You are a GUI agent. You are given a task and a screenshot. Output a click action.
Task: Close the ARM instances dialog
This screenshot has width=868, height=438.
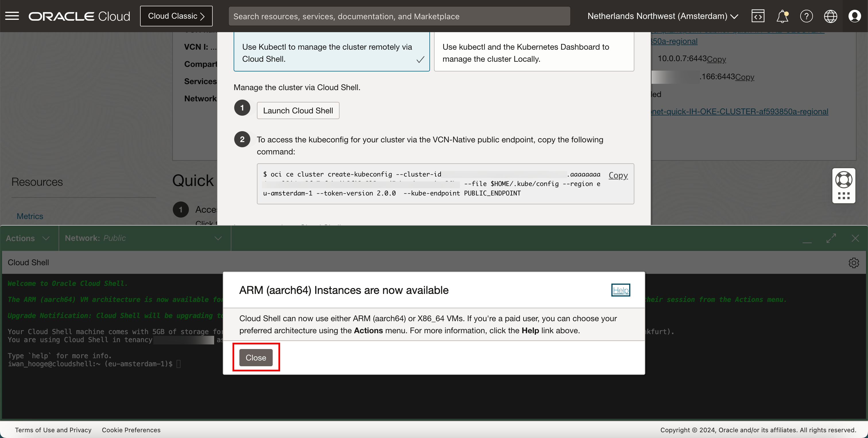(x=256, y=357)
